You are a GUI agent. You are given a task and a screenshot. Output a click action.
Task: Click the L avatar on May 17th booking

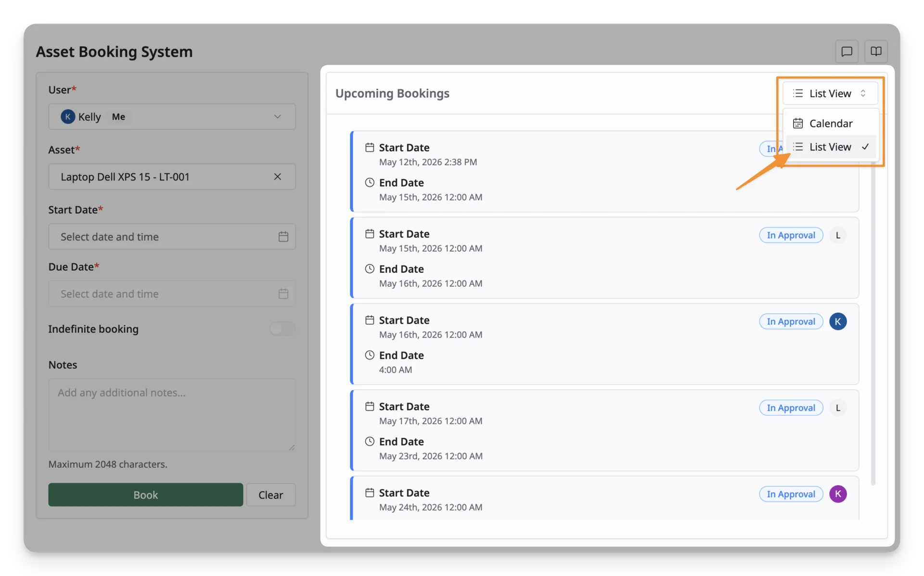pyautogui.click(x=837, y=408)
